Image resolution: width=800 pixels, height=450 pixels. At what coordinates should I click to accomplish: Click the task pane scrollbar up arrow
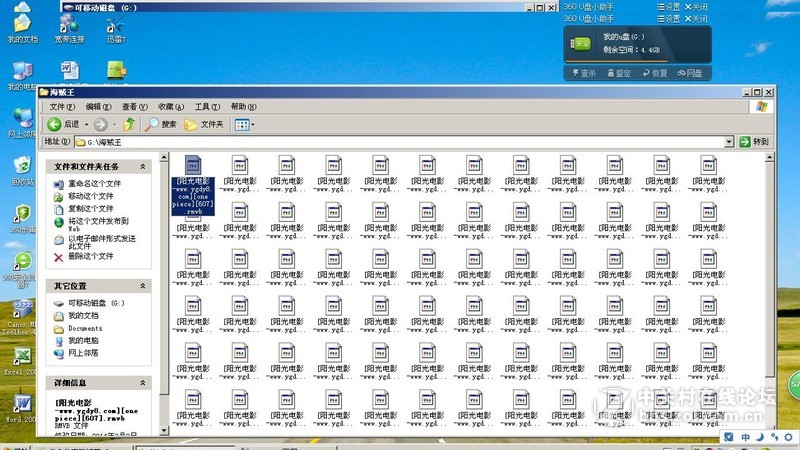click(x=164, y=157)
